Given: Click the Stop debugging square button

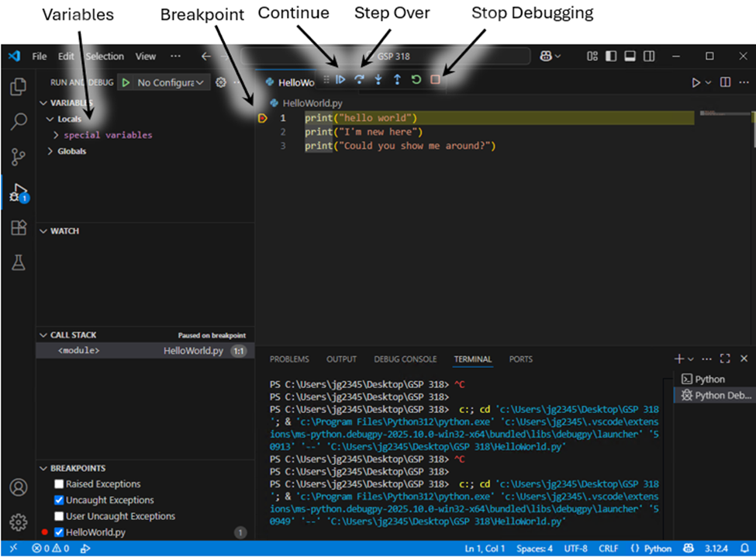Looking at the screenshot, I should [435, 80].
